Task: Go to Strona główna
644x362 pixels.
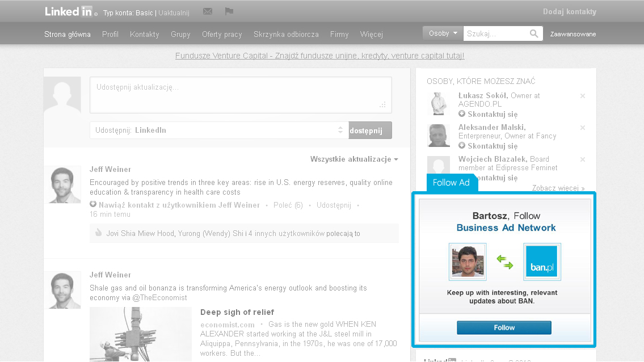Action: (68, 34)
